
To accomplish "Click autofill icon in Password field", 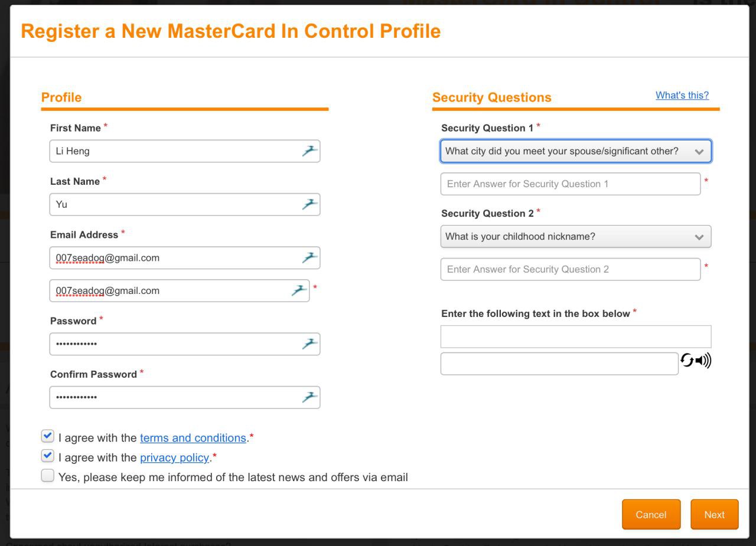I will click(309, 344).
